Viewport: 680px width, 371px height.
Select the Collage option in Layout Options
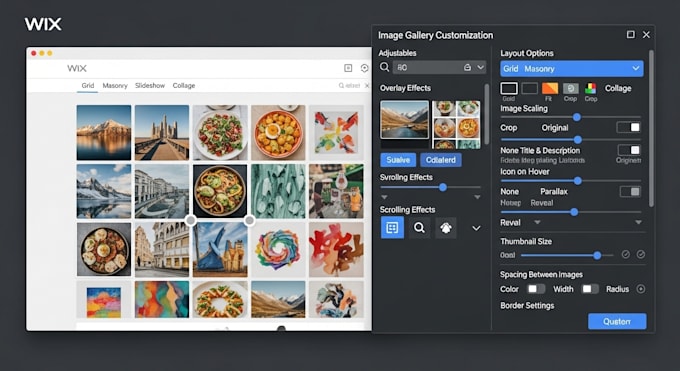618,88
